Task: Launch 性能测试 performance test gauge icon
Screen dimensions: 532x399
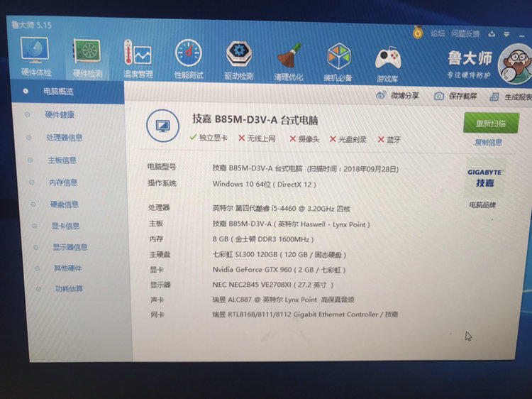Action: coord(188,53)
